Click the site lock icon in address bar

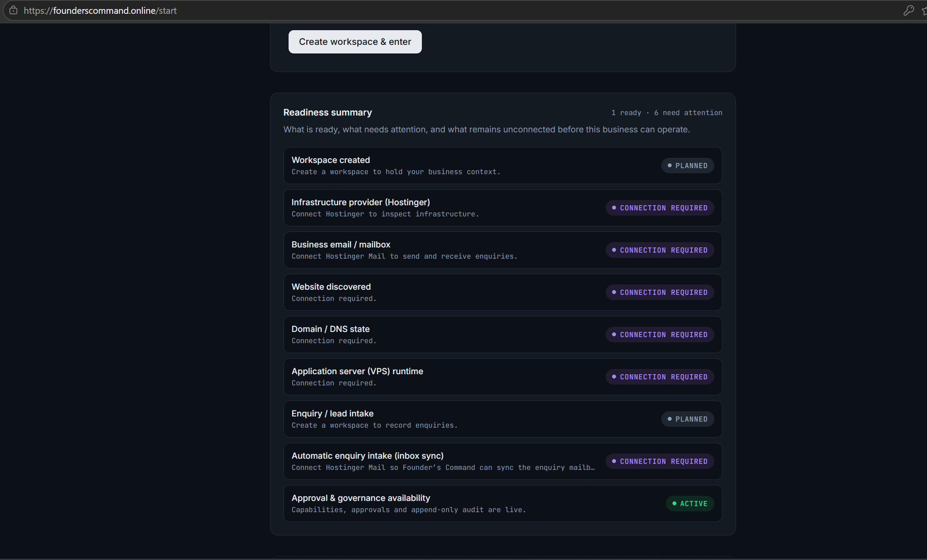(x=13, y=10)
